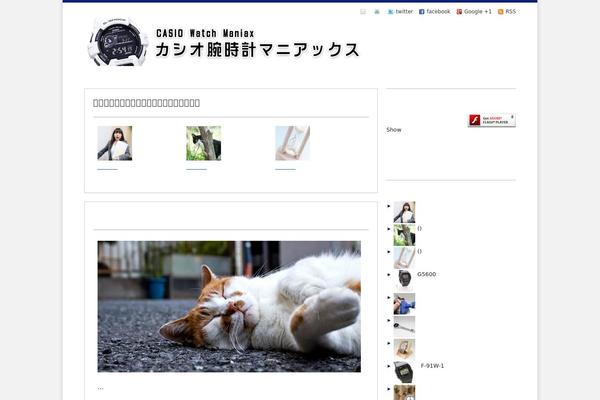Click the hourglass thumbnail in the sidebar list

[x=404, y=258]
